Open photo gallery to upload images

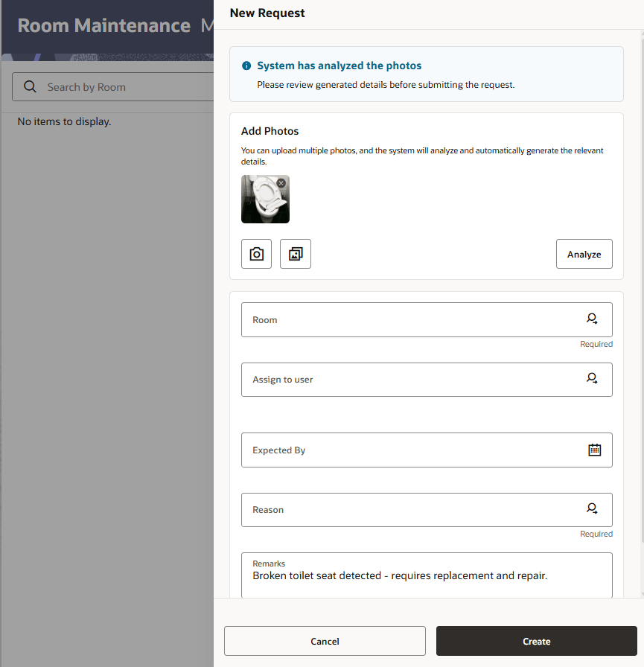pos(296,254)
